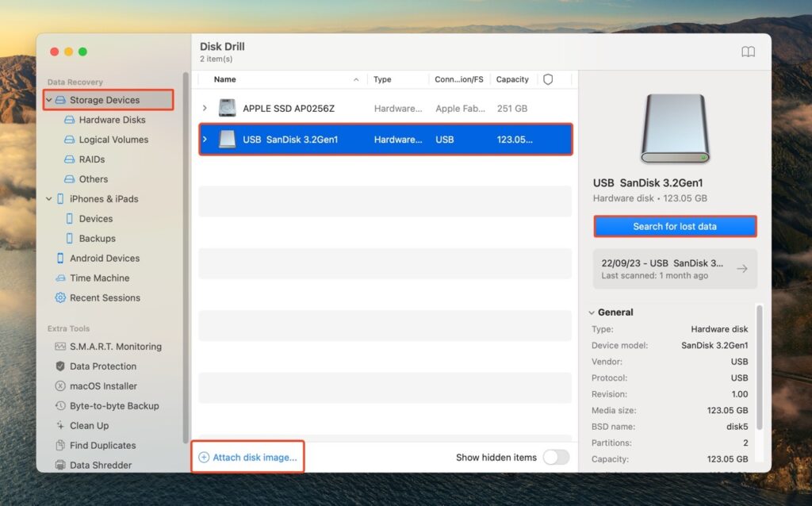Click the Search for lost data button

pyautogui.click(x=675, y=226)
